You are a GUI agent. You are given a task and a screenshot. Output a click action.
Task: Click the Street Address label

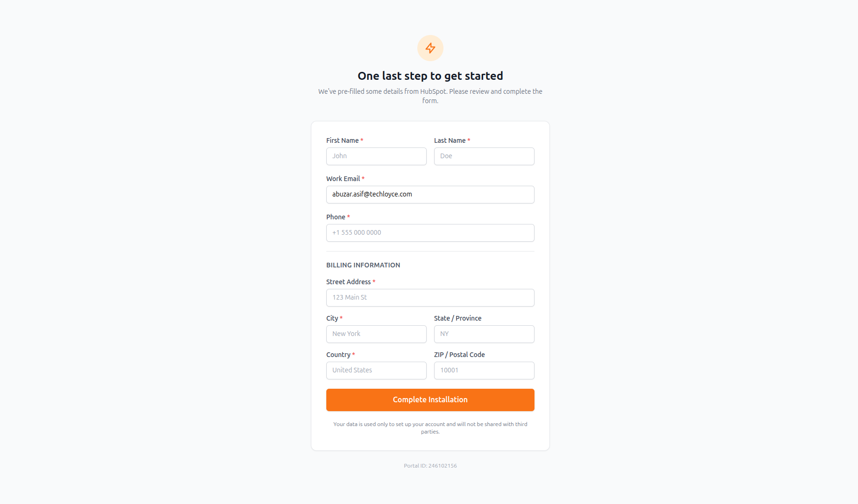(x=348, y=282)
